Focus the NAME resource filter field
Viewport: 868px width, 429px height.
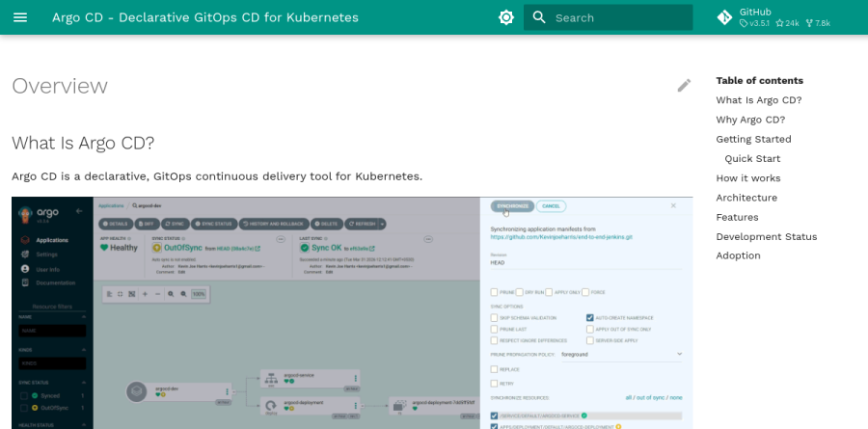click(52, 331)
